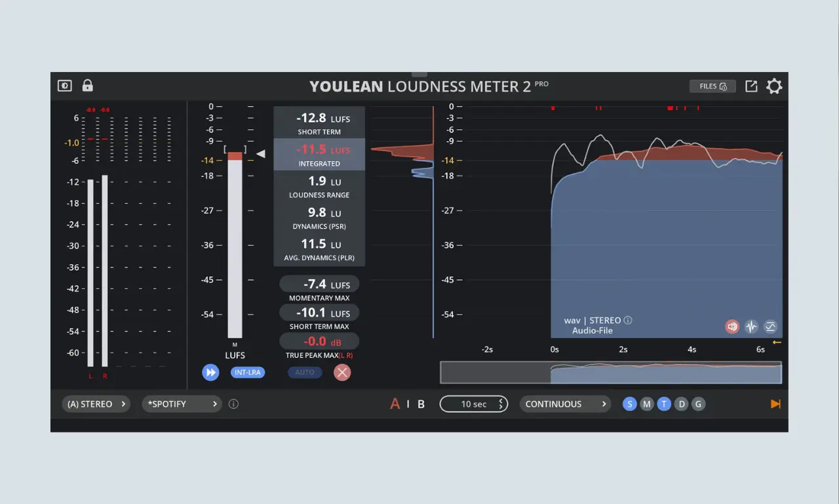Click the loudness distribution histogram
This screenshot has height=504, width=839.
[402, 223]
